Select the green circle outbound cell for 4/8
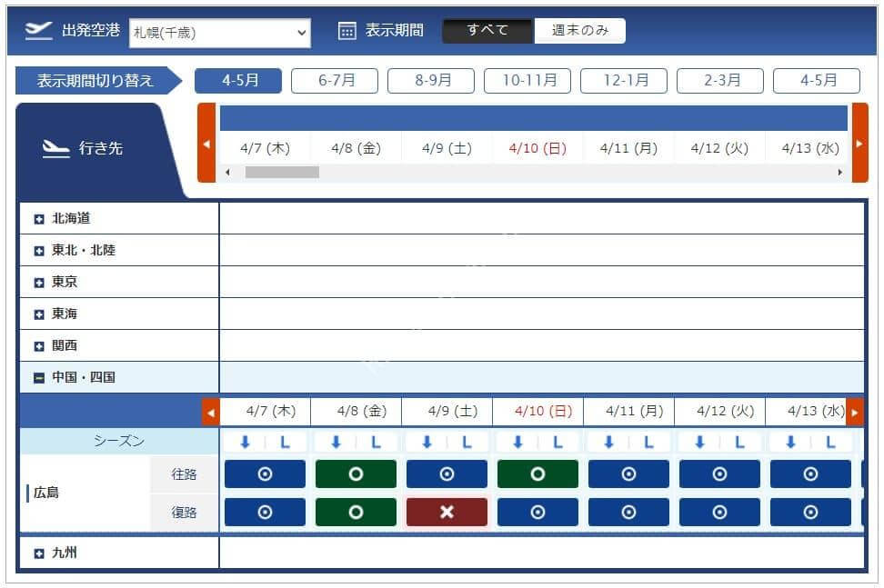This screenshot has width=884, height=588. [356, 473]
